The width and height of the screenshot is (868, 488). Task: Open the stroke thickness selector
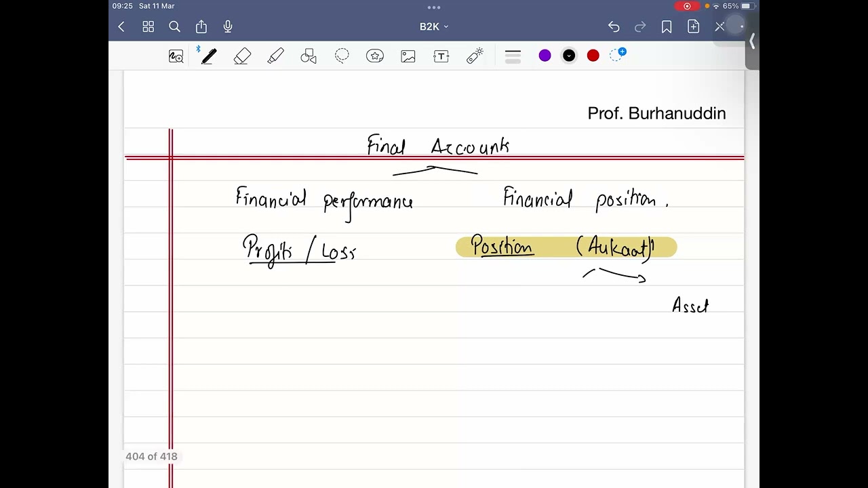click(x=513, y=56)
